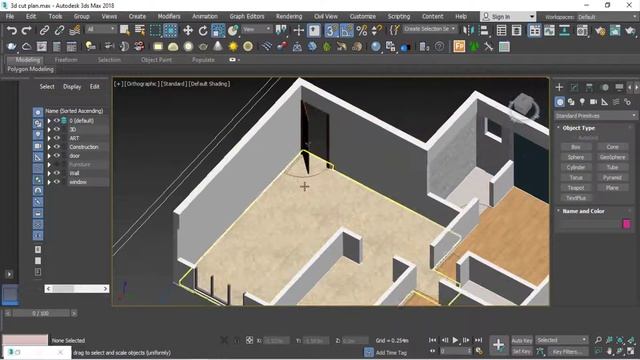This screenshot has height=360, width=640.
Task: Click the Auto Key button
Action: pos(522,340)
